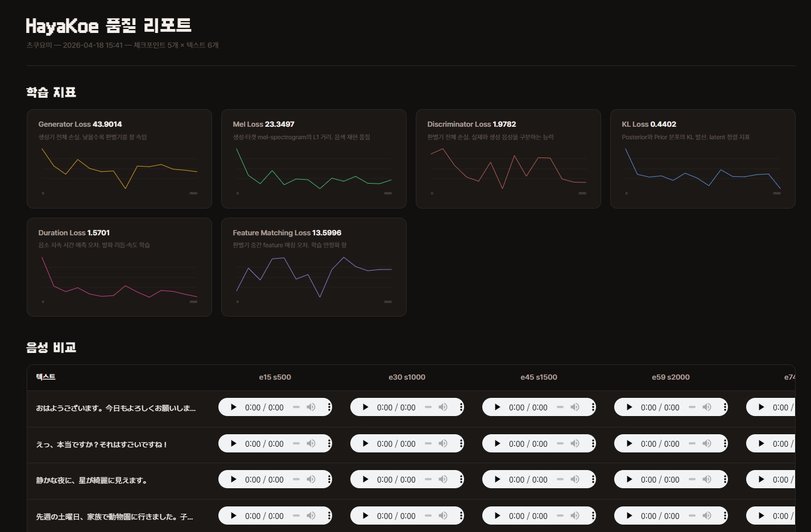Play the rightmost e74 audio for おはようございます row
Screen dimensions: 811x532
(761, 407)
